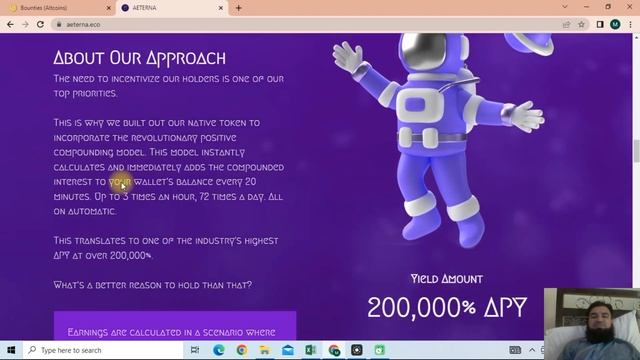Click the text 'The need to incentivize our holders'
This screenshot has height=360, width=640.
169,86
